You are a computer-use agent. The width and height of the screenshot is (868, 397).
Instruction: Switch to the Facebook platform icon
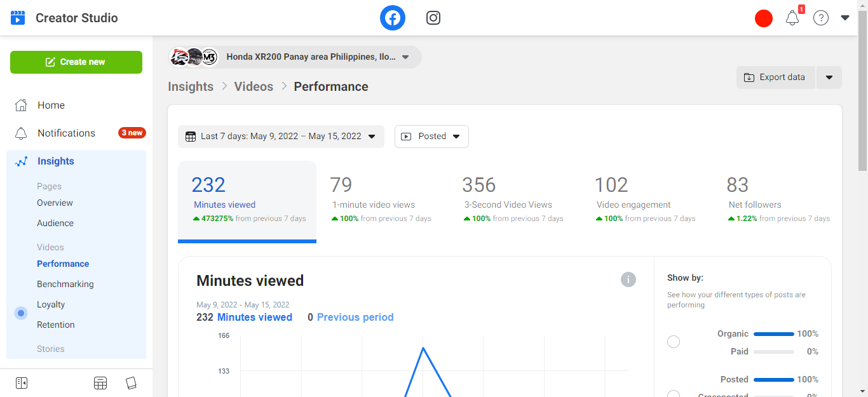pyautogui.click(x=393, y=18)
